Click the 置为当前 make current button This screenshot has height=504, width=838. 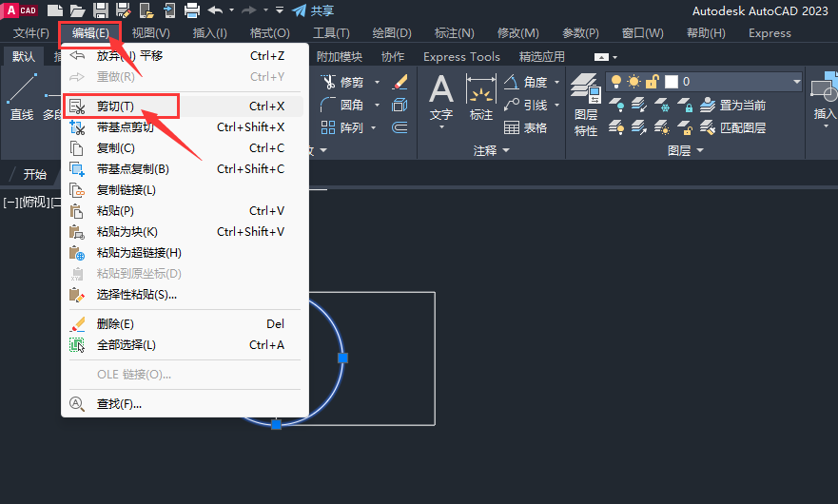733,105
